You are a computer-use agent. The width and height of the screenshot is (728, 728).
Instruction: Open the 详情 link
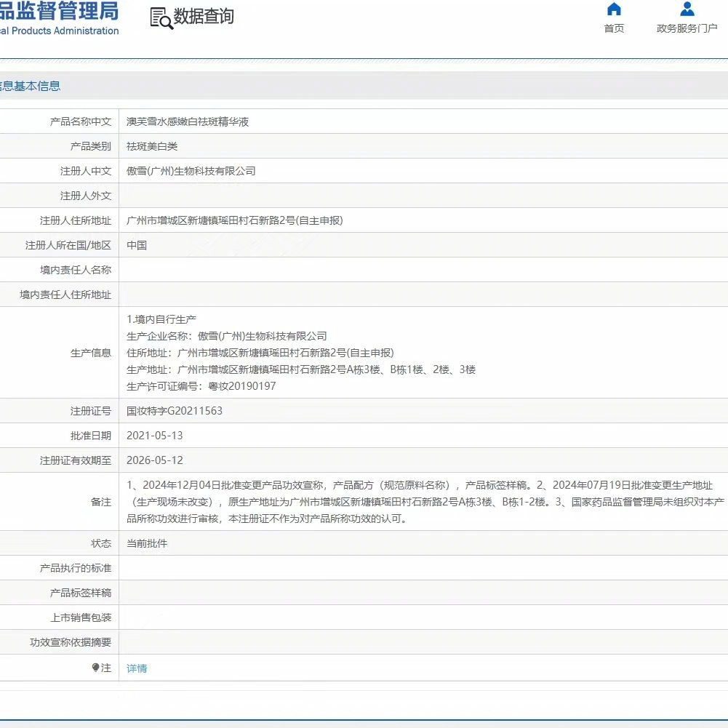click(x=137, y=668)
